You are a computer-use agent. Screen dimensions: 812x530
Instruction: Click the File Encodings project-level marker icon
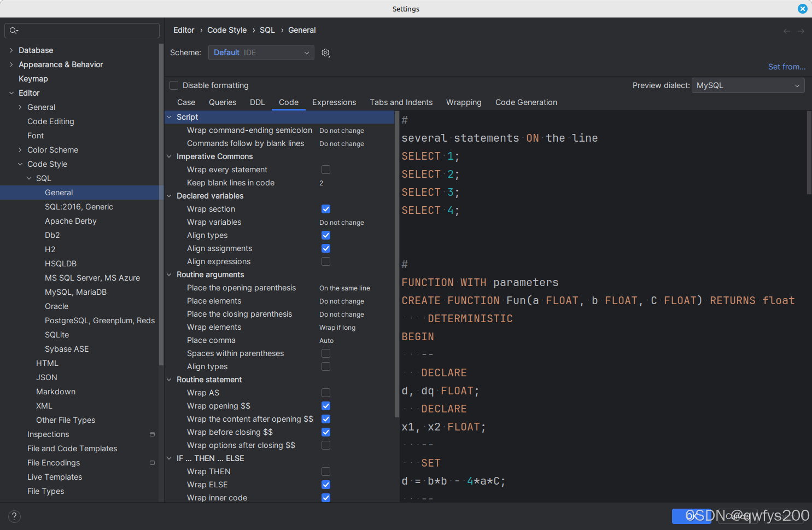(152, 463)
